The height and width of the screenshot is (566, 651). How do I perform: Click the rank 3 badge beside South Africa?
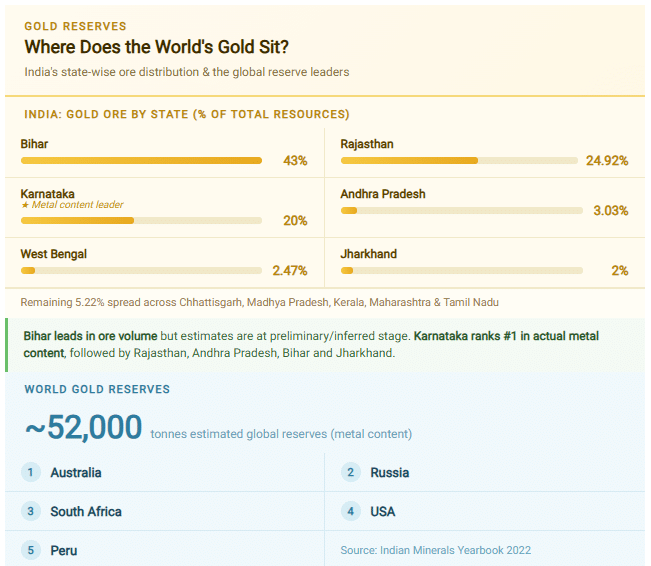pyautogui.click(x=31, y=511)
